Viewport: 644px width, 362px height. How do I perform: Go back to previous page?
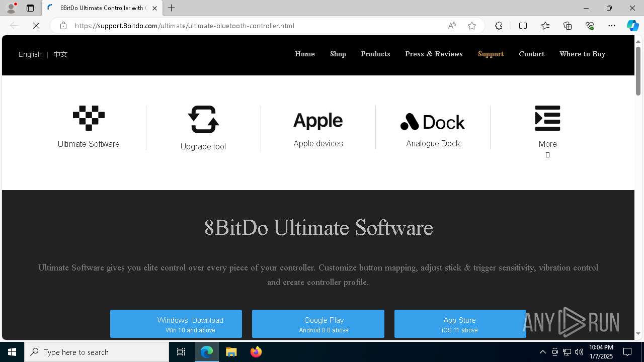pyautogui.click(x=14, y=26)
